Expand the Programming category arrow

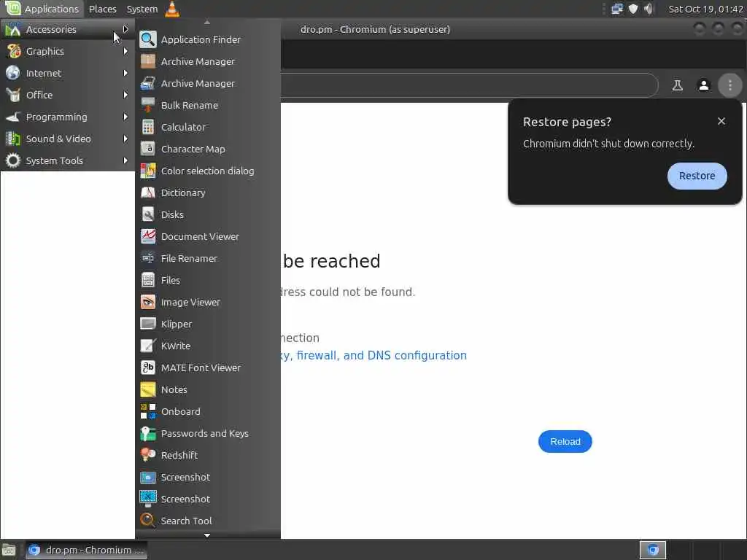(125, 117)
